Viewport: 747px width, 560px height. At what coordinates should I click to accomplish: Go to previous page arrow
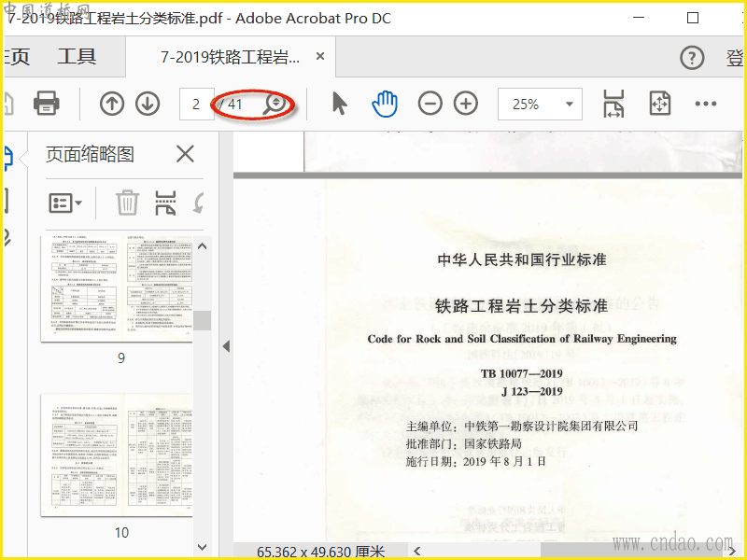(x=112, y=104)
